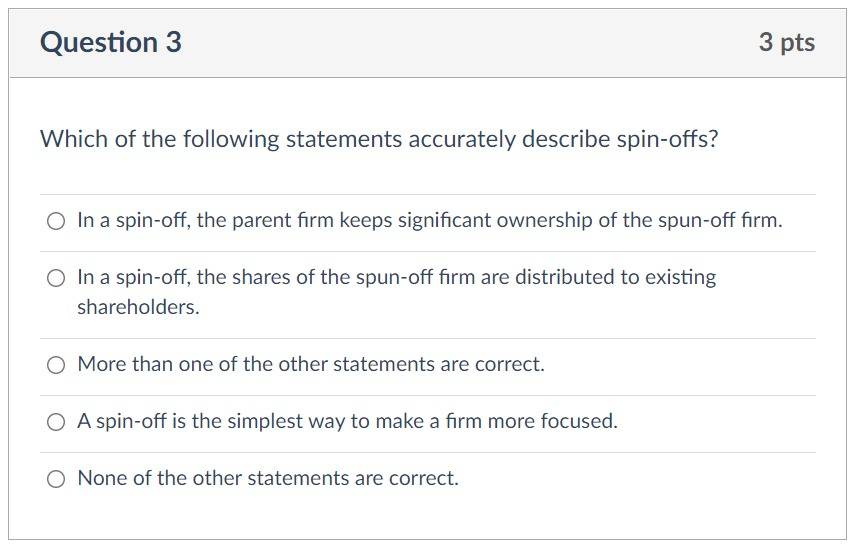
Task: Mark the 'More than one' radio button
Action: (x=55, y=365)
